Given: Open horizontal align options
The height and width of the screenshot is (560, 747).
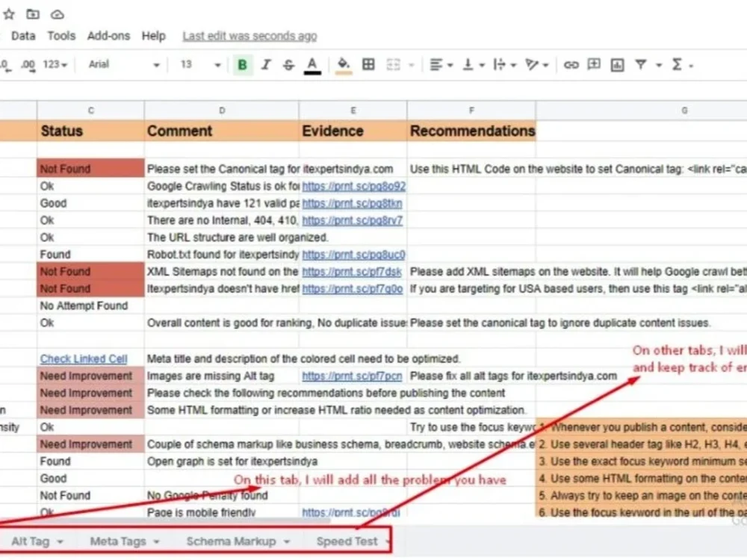Looking at the screenshot, I should pyautogui.click(x=441, y=64).
